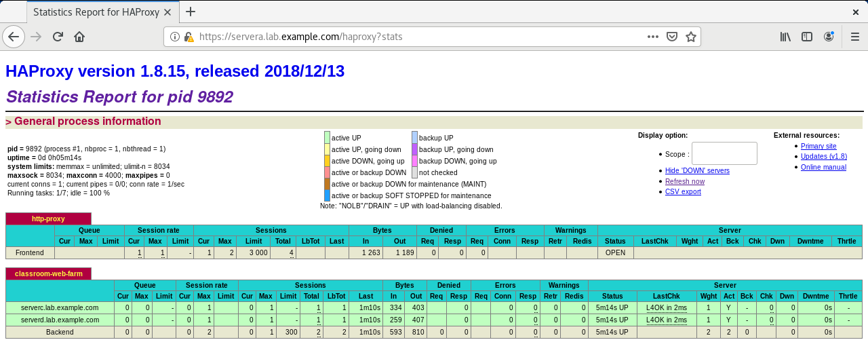
Task: Go to the browser Home icon
Action: (x=79, y=37)
